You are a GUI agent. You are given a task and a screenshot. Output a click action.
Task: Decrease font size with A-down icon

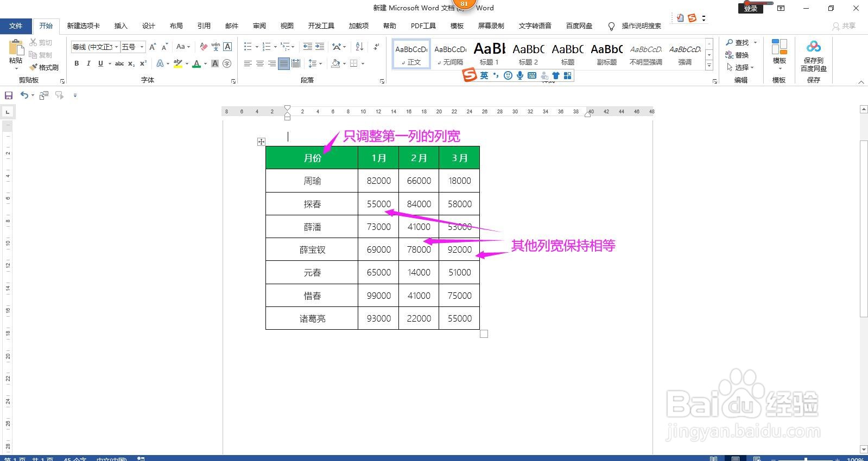point(164,47)
